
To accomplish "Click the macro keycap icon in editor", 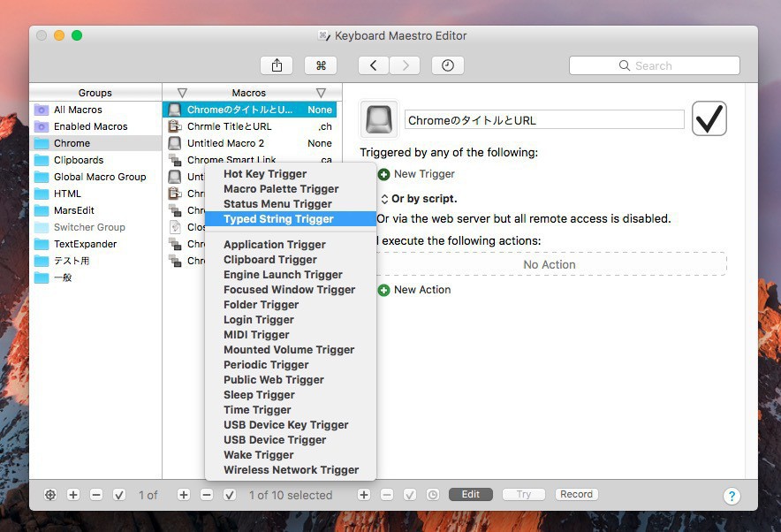I will coord(378,119).
